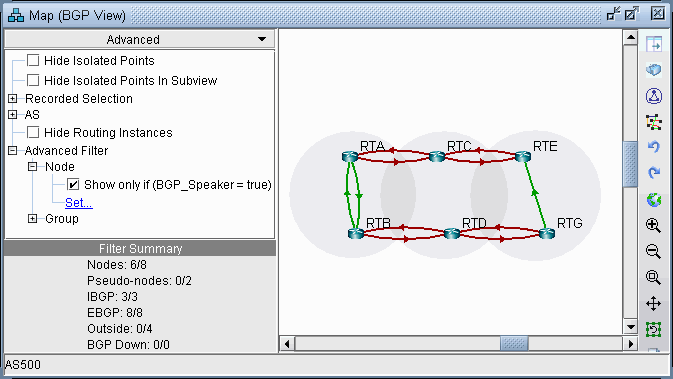Select the RTB router node
The height and width of the screenshot is (379, 673).
(x=356, y=233)
